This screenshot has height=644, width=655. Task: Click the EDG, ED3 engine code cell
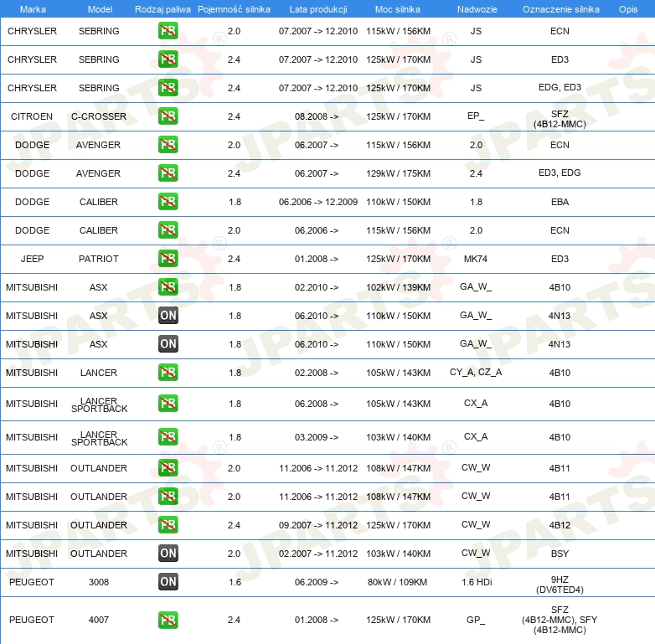point(560,87)
